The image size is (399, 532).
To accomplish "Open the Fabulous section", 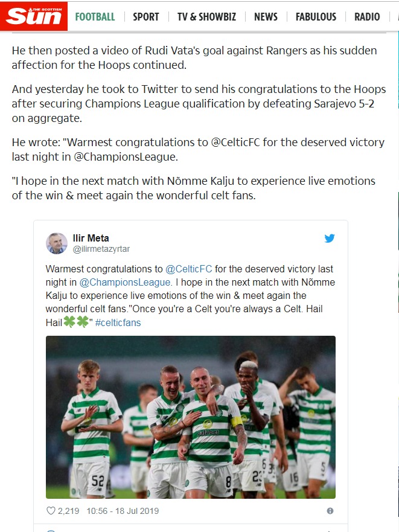I will [316, 17].
